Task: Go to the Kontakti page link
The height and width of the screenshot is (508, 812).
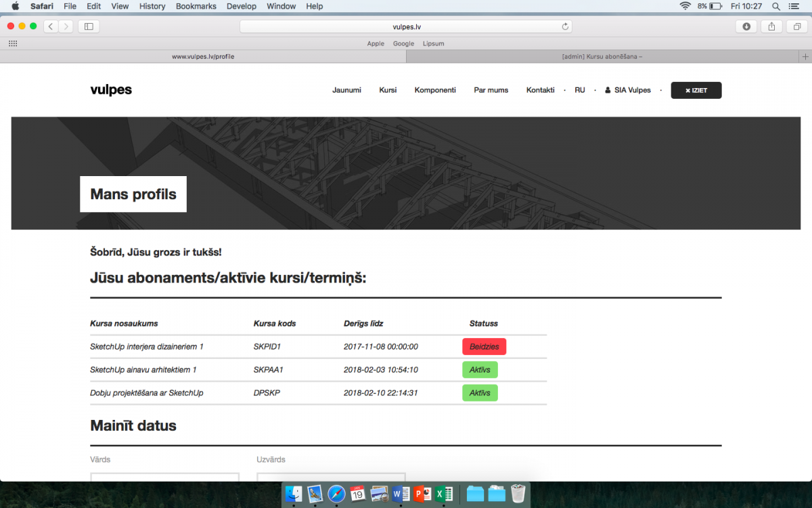Action: coord(540,90)
